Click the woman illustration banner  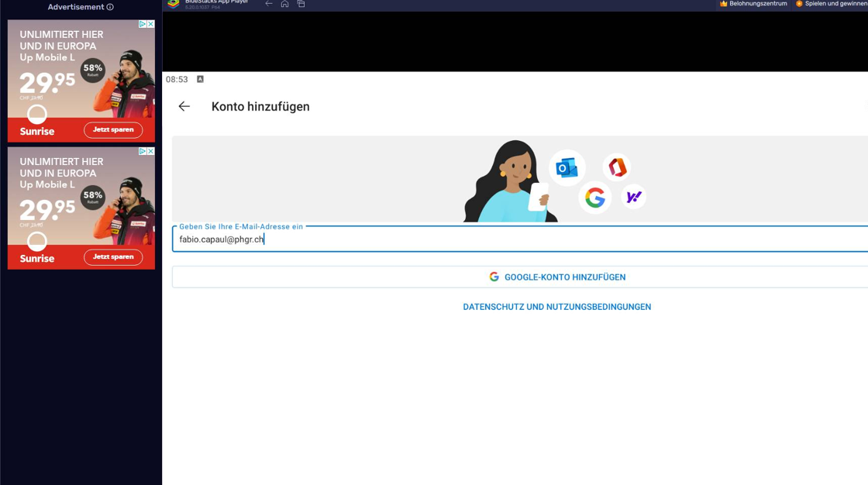tap(520, 179)
